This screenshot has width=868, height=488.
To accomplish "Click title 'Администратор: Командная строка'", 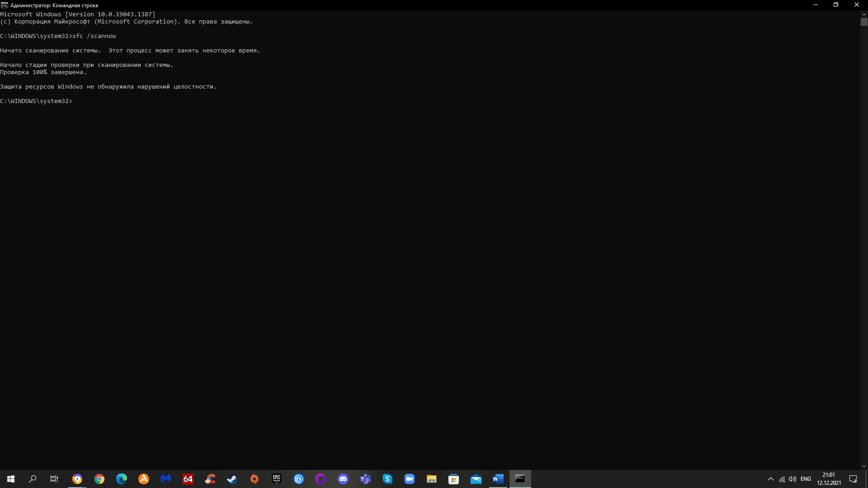I will [x=54, y=5].
